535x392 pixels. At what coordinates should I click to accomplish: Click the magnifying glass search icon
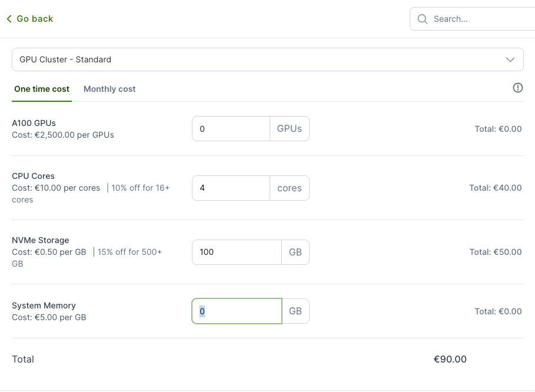(x=422, y=19)
